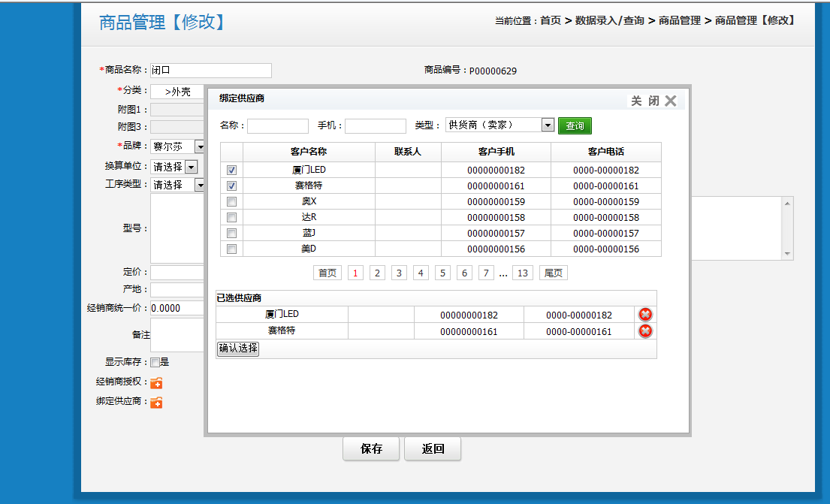The width and height of the screenshot is (830, 504).
Task: Check the 奥X supplier checkbox
Action: [x=231, y=201]
